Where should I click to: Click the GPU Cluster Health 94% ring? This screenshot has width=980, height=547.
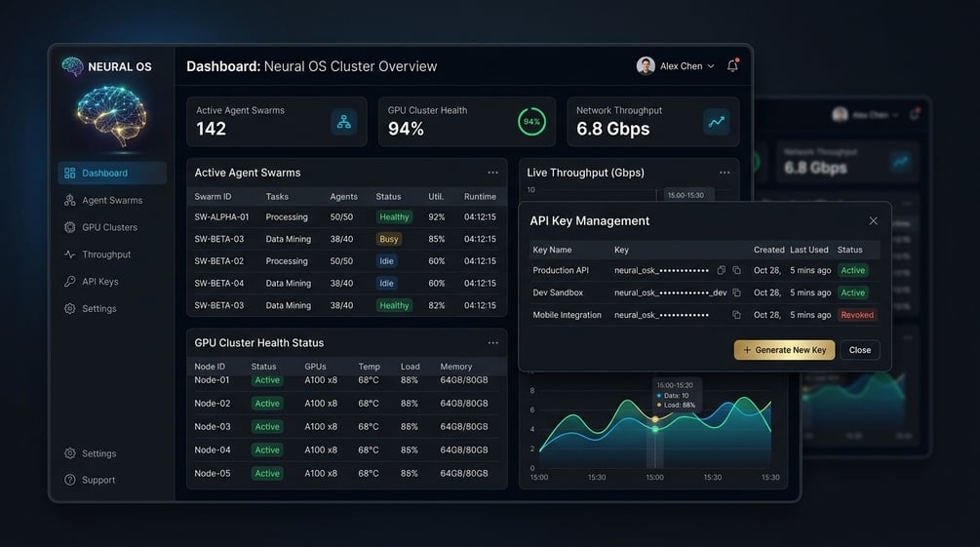[531, 121]
